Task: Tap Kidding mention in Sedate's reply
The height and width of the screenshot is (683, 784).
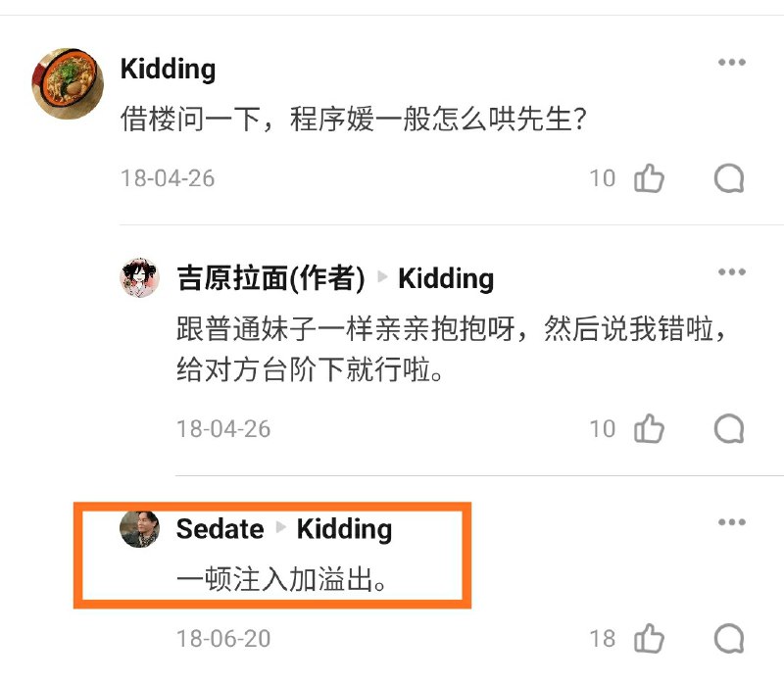Action: click(344, 529)
